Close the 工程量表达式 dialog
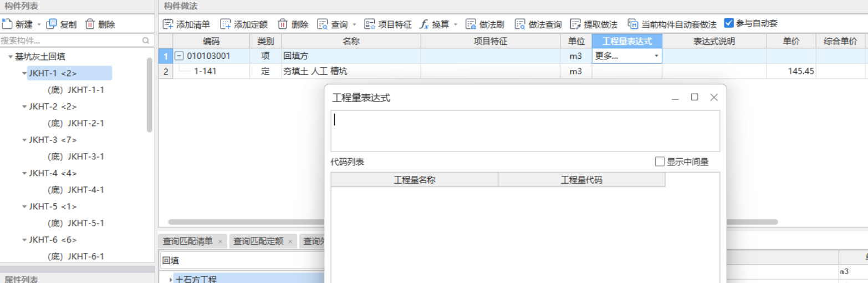Viewport: 868px width, 283px height. tap(714, 97)
